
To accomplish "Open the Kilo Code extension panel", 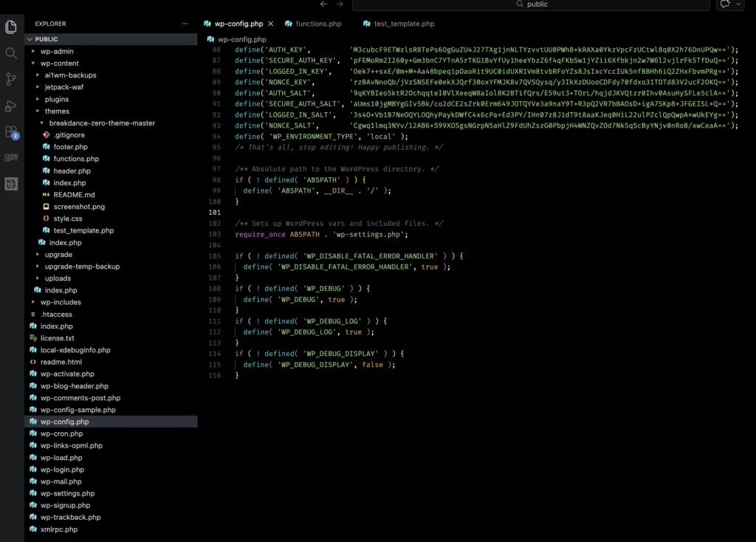I will (10, 183).
